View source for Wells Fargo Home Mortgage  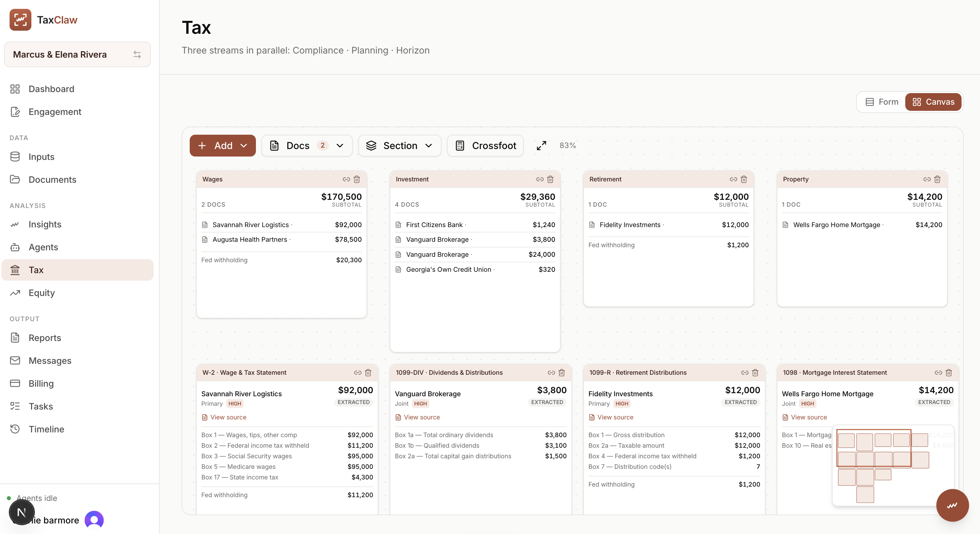pyautogui.click(x=805, y=417)
